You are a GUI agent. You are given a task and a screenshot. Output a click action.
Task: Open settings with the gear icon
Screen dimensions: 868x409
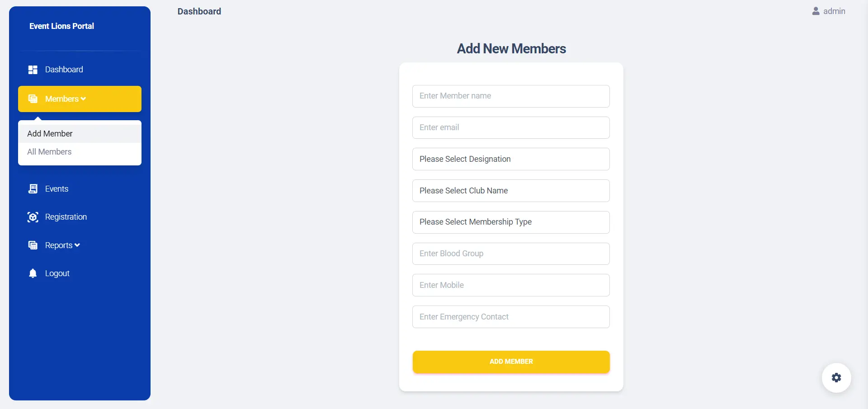[836, 378]
